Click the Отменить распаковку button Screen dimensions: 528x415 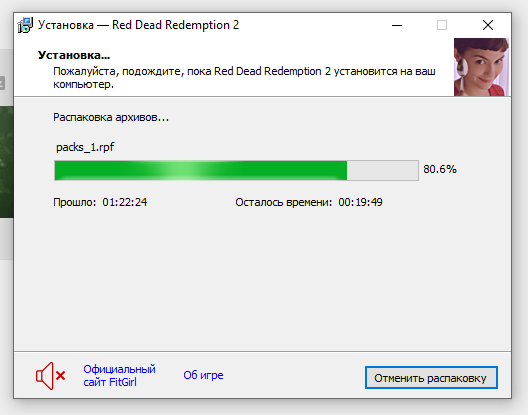[431, 378]
